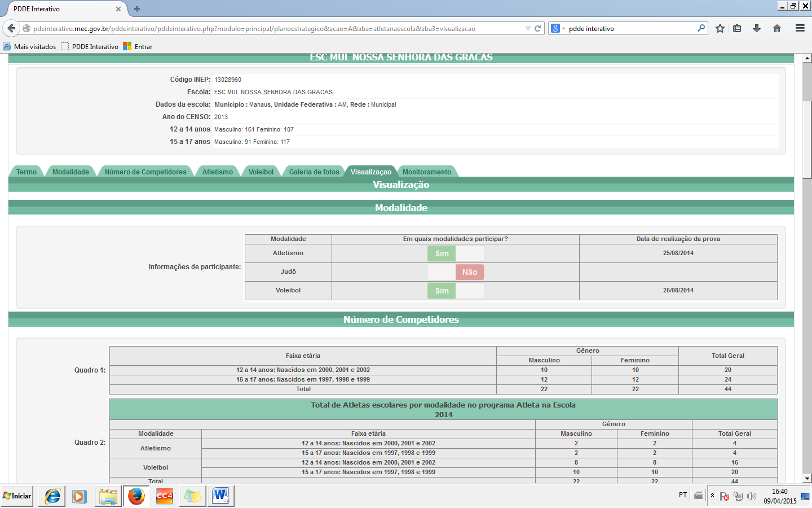Screen dimensions: 812x508
Task: Toggle the Judô Não switch
Action: [x=456, y=272]
